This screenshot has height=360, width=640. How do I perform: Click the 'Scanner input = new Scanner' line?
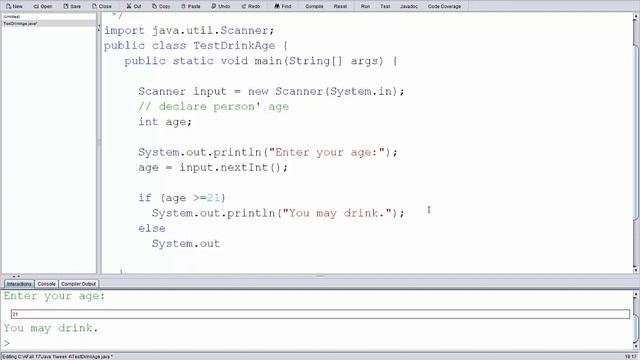271,91
